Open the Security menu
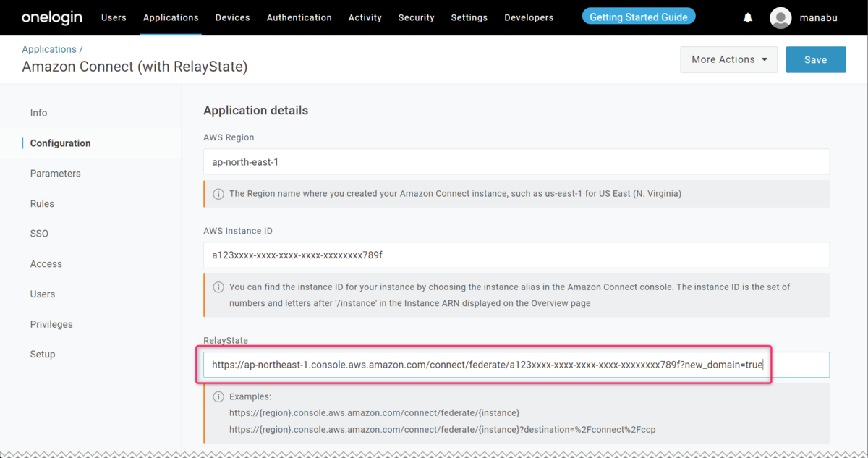 pyautogui.click(x=416, y=17)
